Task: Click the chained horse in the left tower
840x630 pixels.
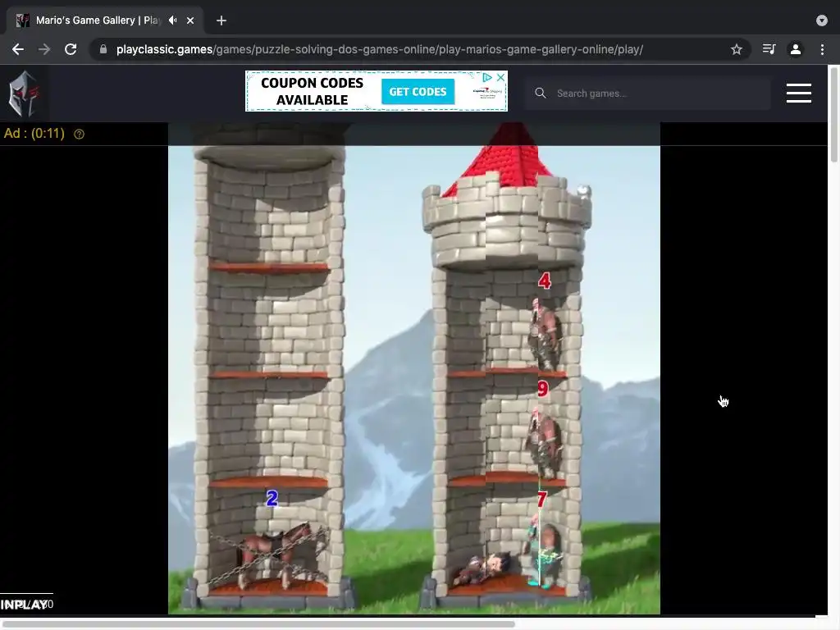Action: tap(274, 555)
